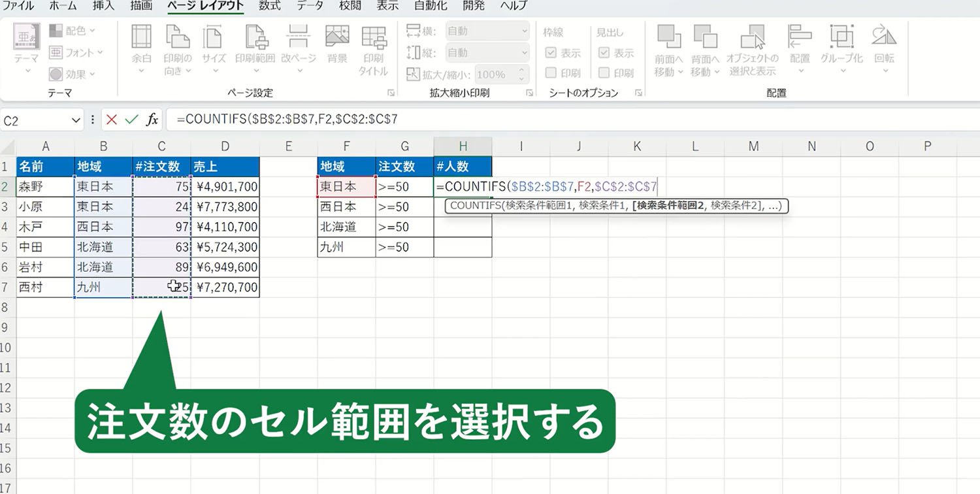
Task: Cancel formula entry with the X icon
Action: click(x=112, y=120)
